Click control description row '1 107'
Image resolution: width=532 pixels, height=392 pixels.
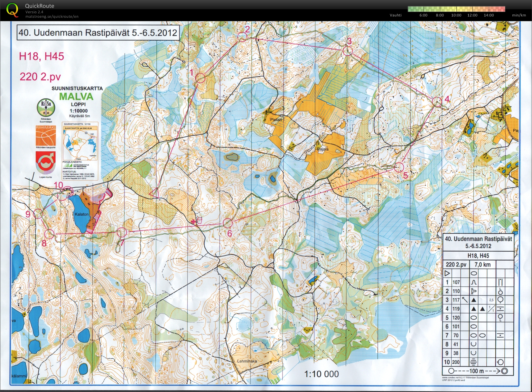tap(478, 282)
